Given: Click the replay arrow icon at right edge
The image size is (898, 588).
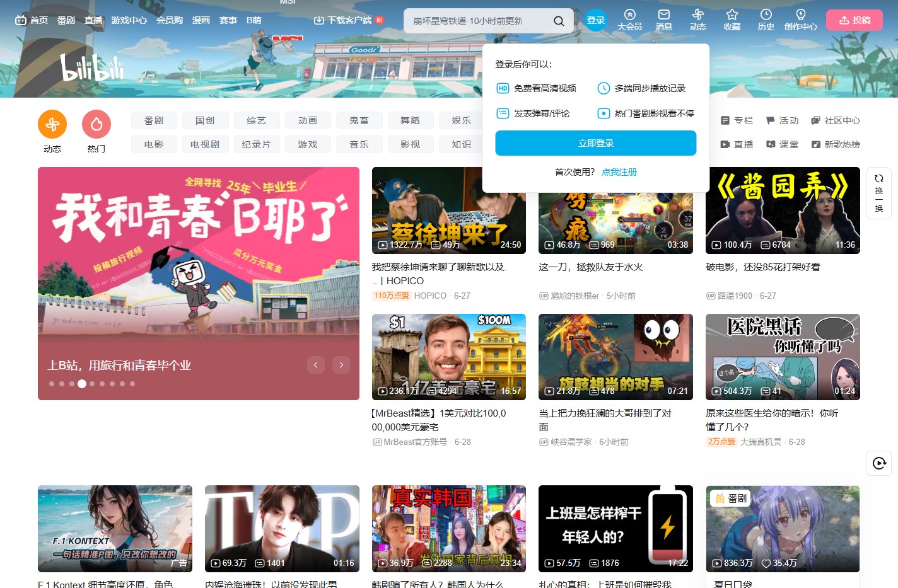Looking at the screenshot, I should [879, 463].
